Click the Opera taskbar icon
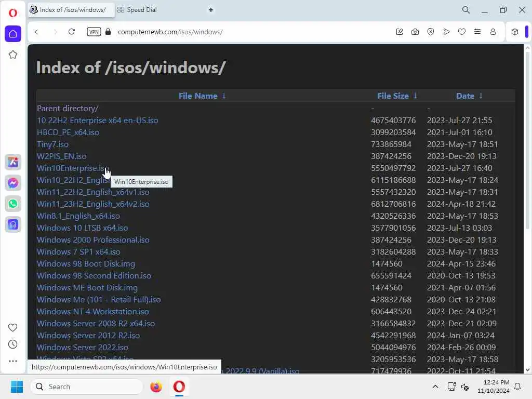 pos(179,387)
